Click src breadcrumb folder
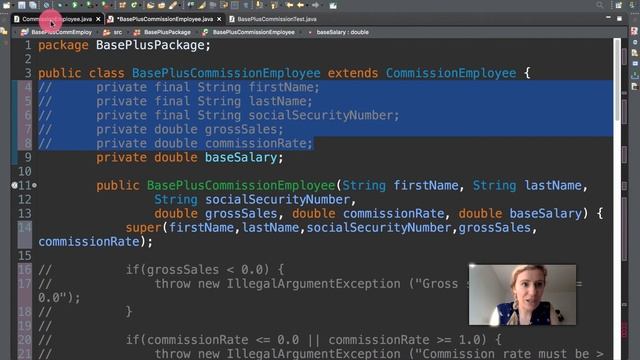 pyautogui.click(x=118, y=32)
